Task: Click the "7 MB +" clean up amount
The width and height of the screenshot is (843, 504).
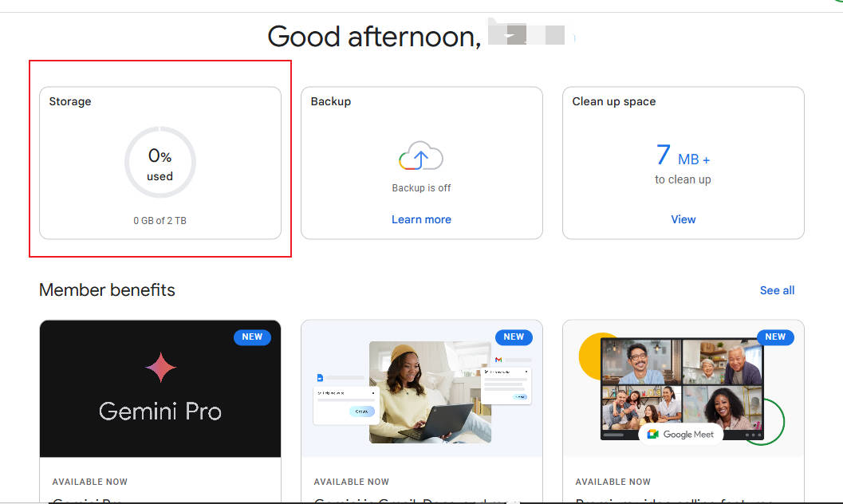Action: pyautogui.click(x=683, y=156)
